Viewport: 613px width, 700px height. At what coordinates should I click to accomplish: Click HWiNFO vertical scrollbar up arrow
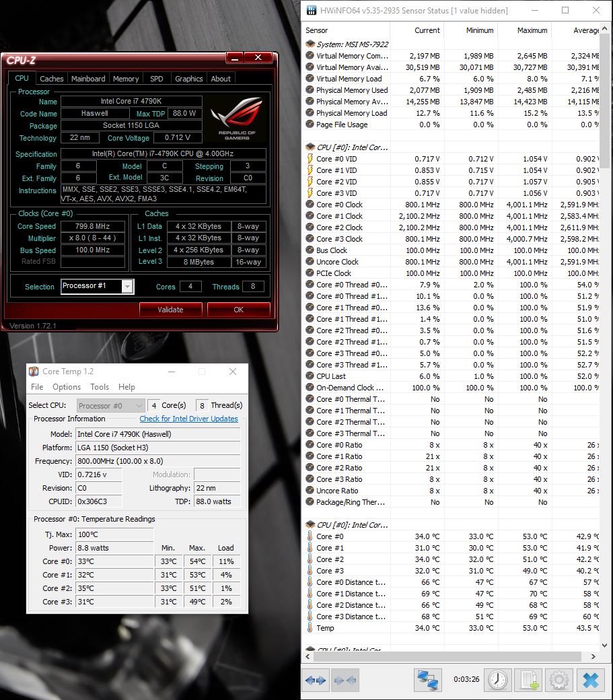(604, 28)
